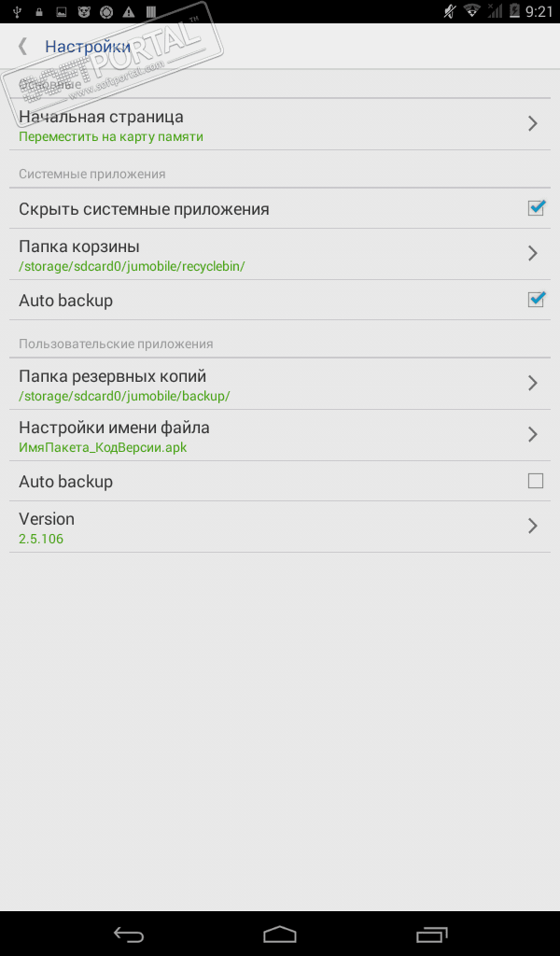Tap the clock showing 9:21
Image resolution: width=560 pixels, height=956 pixels.
click(539, 12)
